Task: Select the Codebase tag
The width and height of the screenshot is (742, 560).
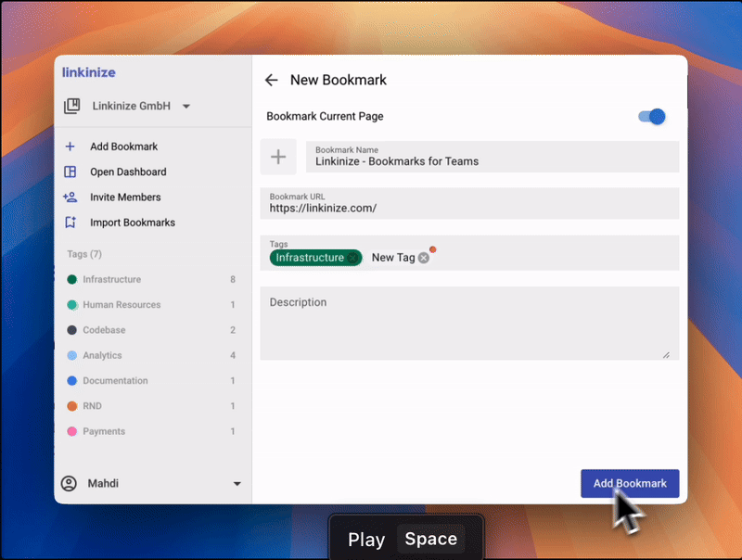Action: [104, 330]
